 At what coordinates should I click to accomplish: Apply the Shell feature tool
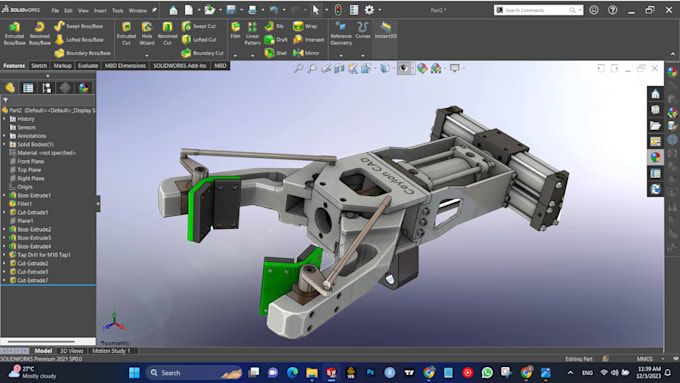pos(276,53)
